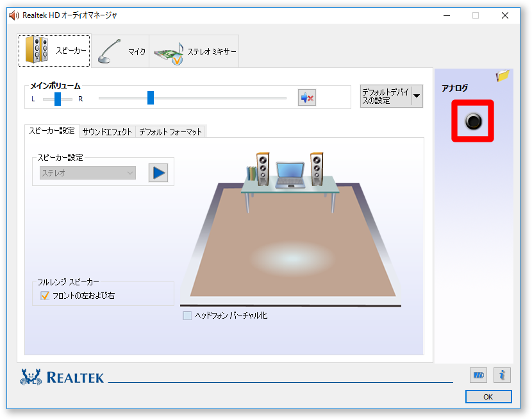Click the left speaker in room

coord(263,169)
